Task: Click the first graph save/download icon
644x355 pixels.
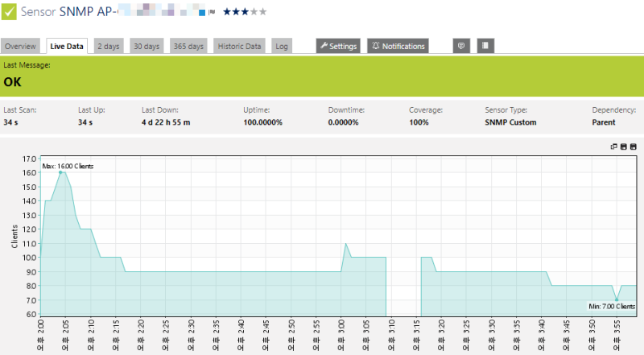Action: (623, 147)
